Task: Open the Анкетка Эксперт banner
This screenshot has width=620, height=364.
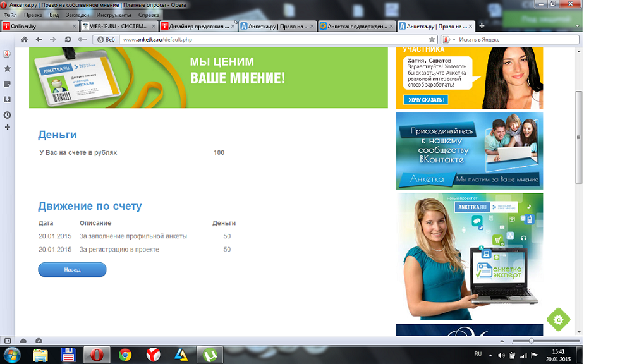Action: [470, 257]
